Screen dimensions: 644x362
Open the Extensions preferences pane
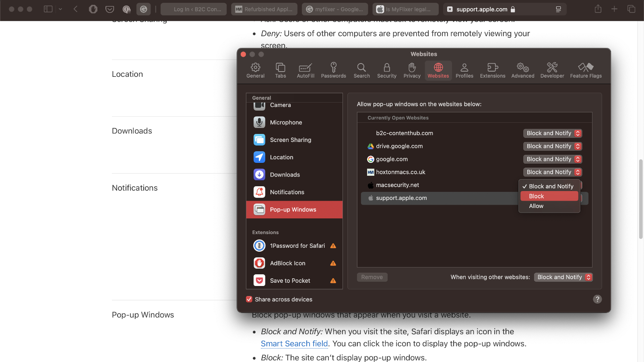click(492, 70)
